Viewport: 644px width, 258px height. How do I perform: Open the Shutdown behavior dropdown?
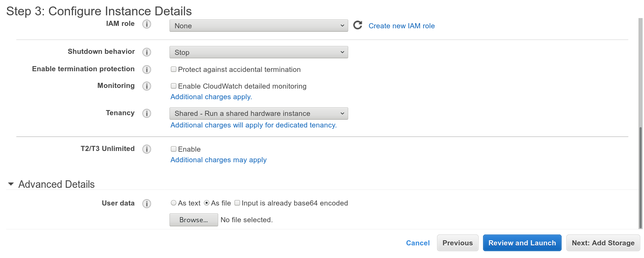coord(258,52)
